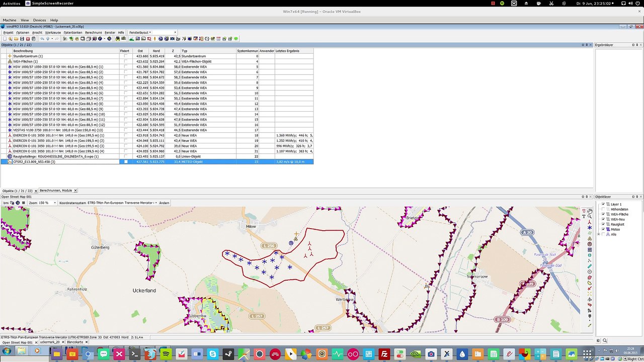The image size is (644, 362).
Task: Open the Datenbanken menu
Action: coord(73,32)
